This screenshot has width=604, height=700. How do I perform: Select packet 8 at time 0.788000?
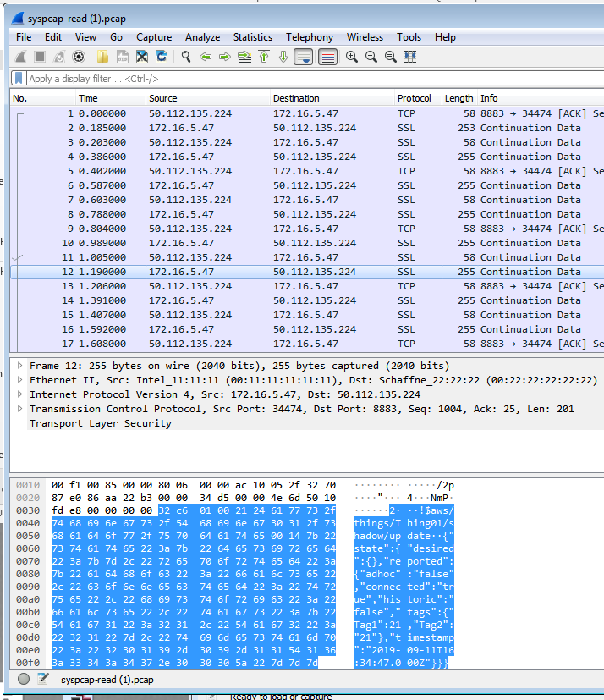point(307,214)
